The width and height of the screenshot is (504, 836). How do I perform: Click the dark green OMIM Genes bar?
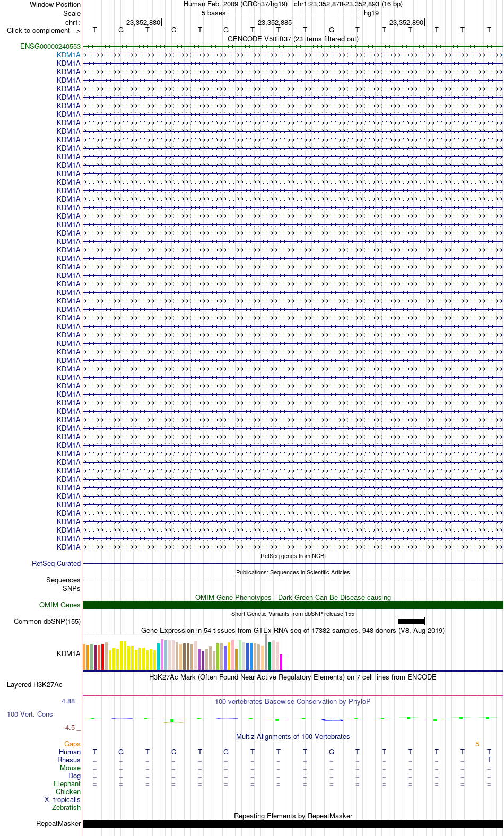tap(293, 605)
